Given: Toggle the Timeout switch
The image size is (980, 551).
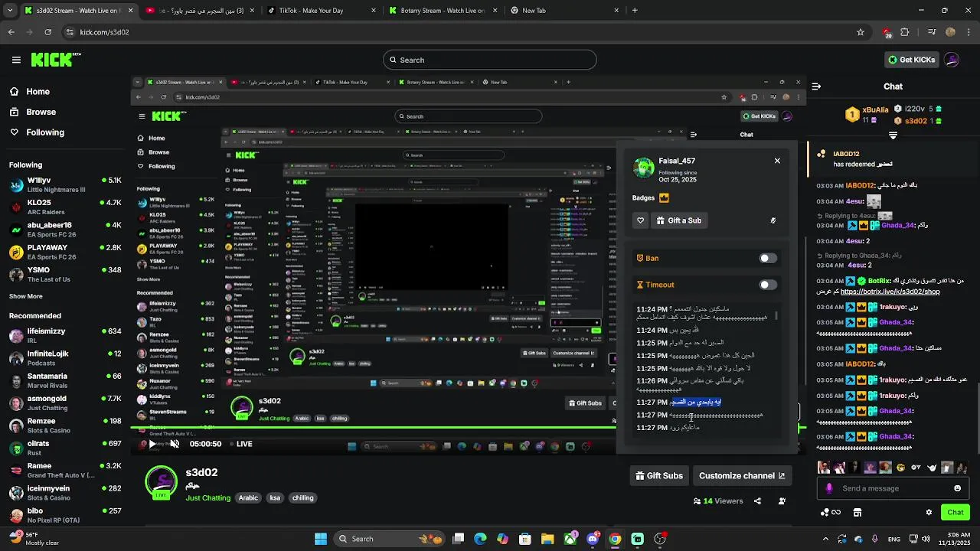Looking at the screenshot, I should (x=768, y=285).
